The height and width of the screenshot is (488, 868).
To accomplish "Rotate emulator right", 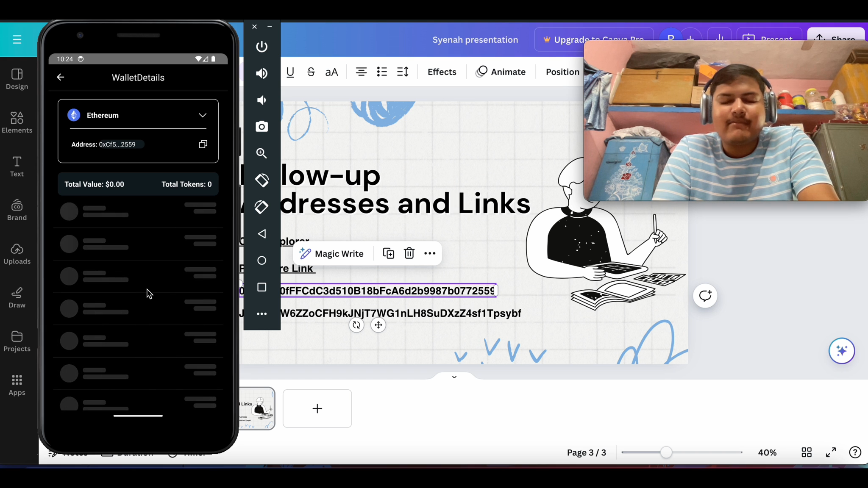I will tap(262, 207).
